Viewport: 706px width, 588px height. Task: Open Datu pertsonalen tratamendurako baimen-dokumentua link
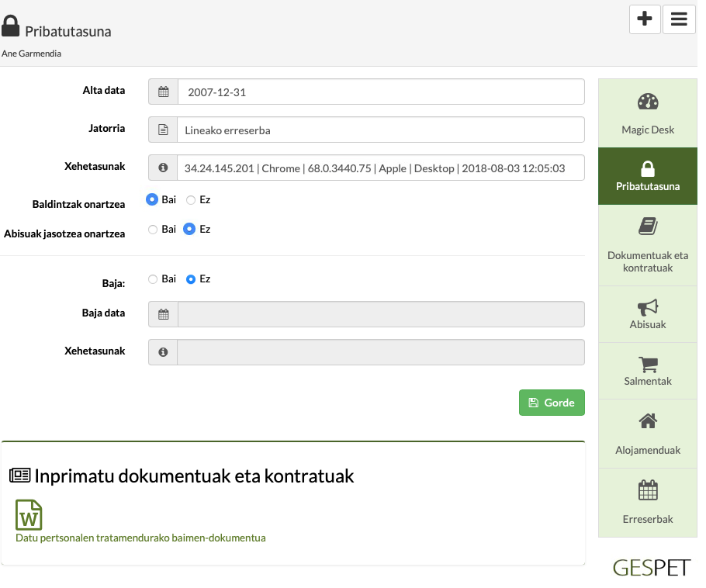click(x=140, y=538)
